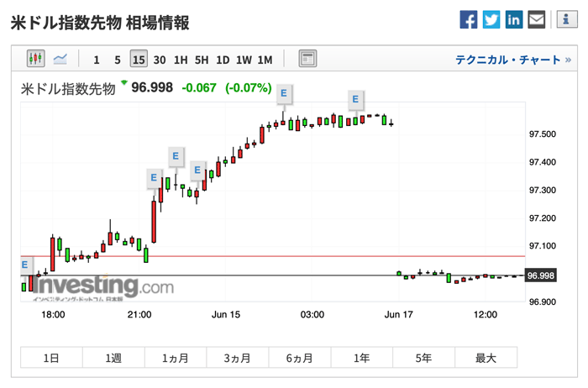Switch to the 1H interval
This screenshot has height=388, width=588.
[181, 60]
